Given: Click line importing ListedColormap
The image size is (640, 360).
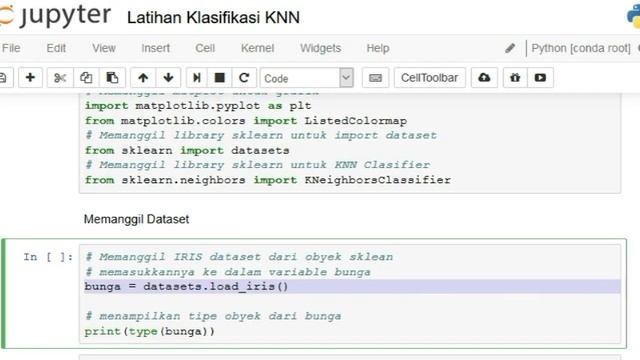Looking at the screenshot, I should pos(246,121).
